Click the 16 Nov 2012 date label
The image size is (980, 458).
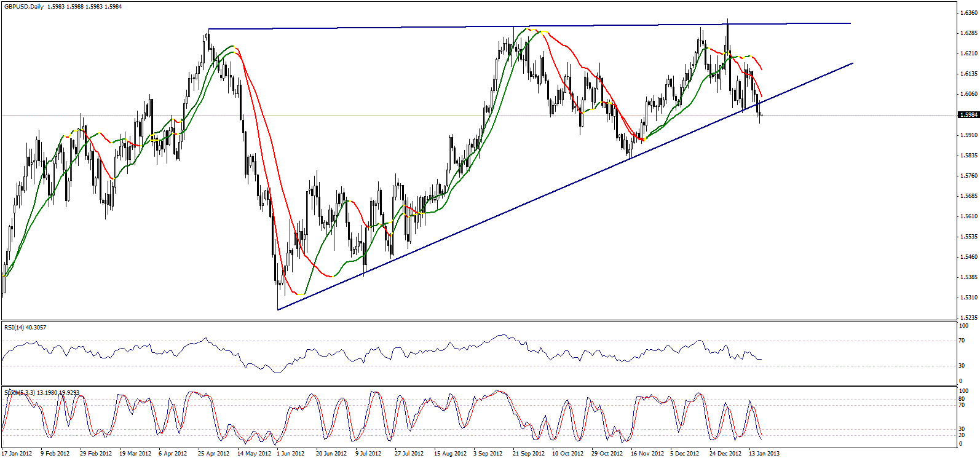point(647,454)
